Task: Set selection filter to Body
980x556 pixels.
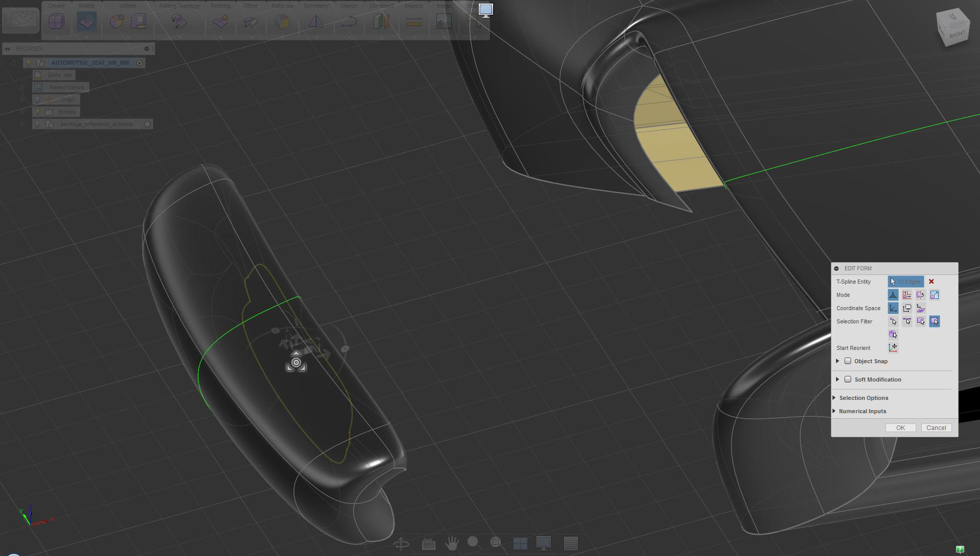Action: pyautogui.click(x=893, y=335)
